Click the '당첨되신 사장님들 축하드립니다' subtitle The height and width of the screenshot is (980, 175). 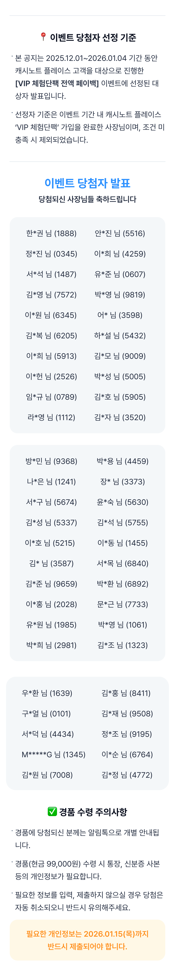point(87,199)
